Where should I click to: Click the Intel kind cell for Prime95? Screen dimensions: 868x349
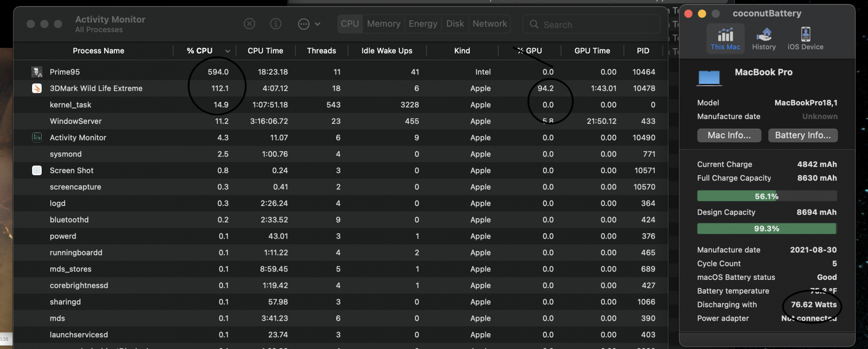483,72
